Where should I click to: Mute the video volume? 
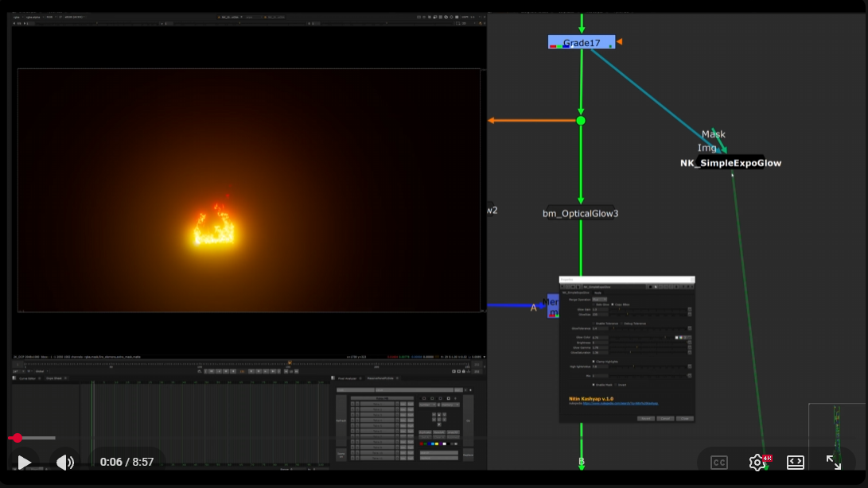[x=65, y=462]
